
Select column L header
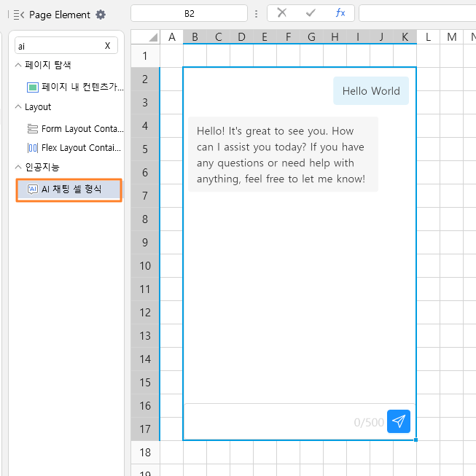[429, 37]
